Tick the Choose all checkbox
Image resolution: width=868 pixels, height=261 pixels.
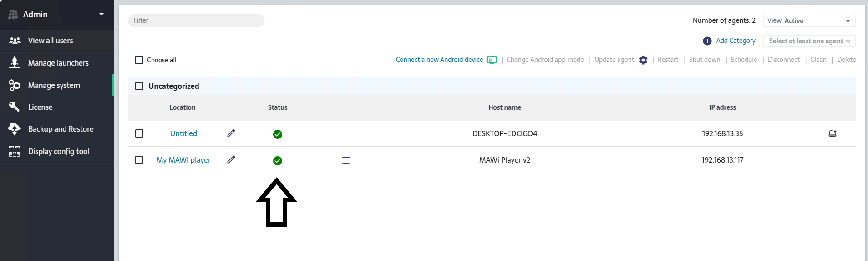(x=139, y=60)
